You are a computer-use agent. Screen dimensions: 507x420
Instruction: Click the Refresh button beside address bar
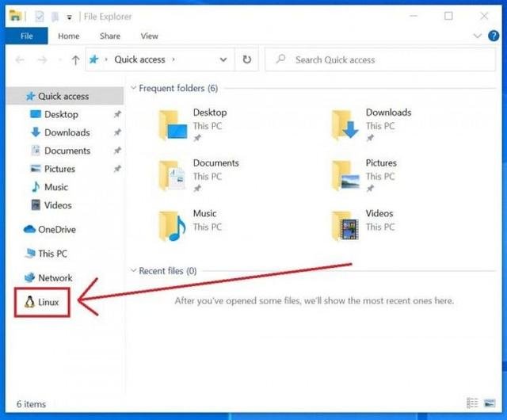(247, 59)
